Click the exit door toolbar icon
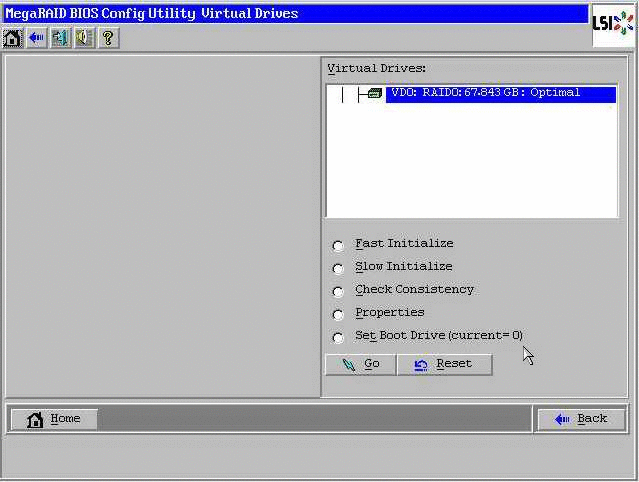 pyautogui.click(x=61, y=38)
